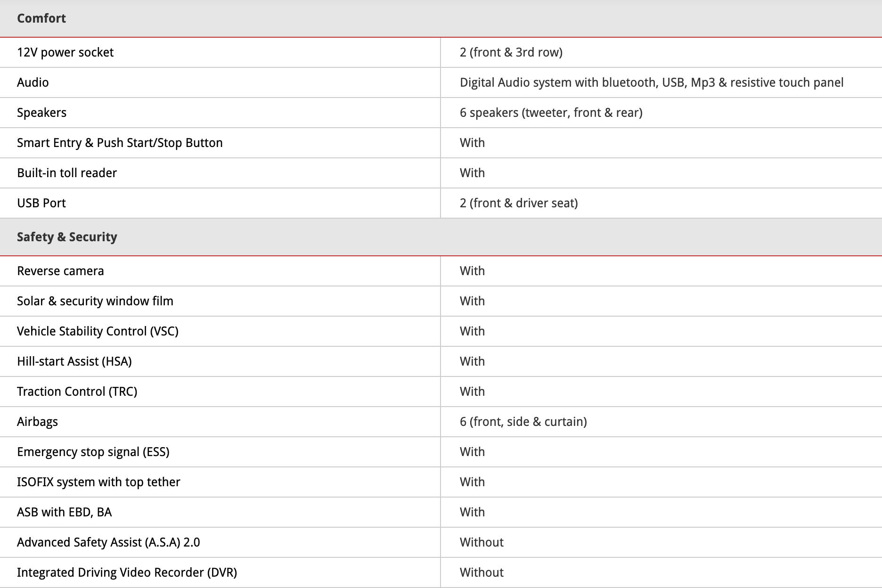The image size is (882, 588).
Task: Select the ASB with EBD, BA label
Action: pos(64,512)
